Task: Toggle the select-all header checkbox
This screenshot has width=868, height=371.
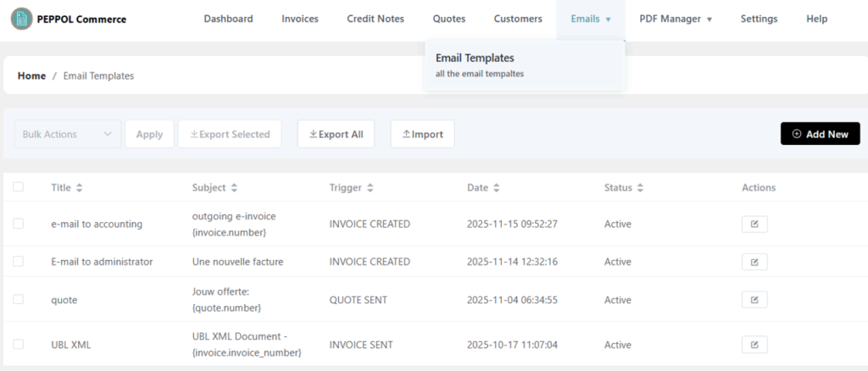Action: [x=19, y=187]
